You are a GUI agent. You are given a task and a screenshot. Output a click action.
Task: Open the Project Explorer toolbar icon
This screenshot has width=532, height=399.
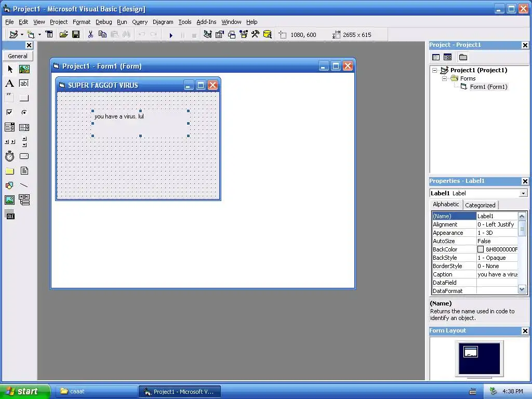tap(208, 34)
